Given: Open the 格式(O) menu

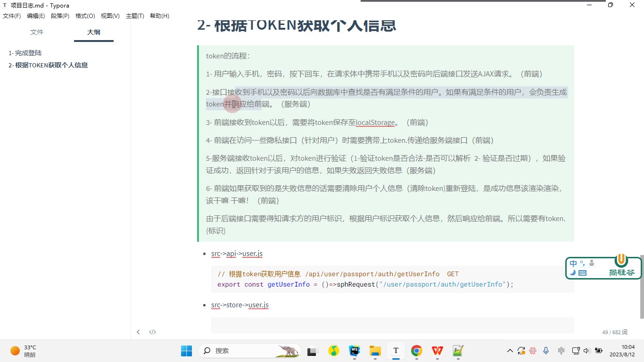Looking at the screenshot, I should (85, 16).
